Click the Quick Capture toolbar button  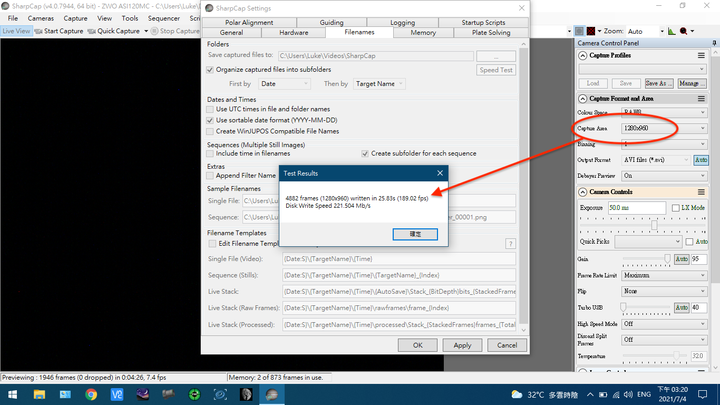coord(114,31)
